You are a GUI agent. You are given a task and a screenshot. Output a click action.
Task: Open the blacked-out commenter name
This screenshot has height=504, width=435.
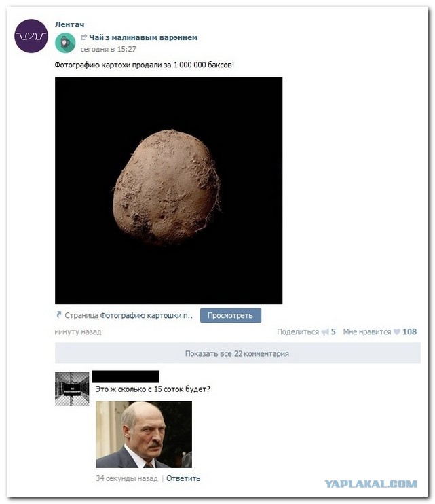coord(126,376)
